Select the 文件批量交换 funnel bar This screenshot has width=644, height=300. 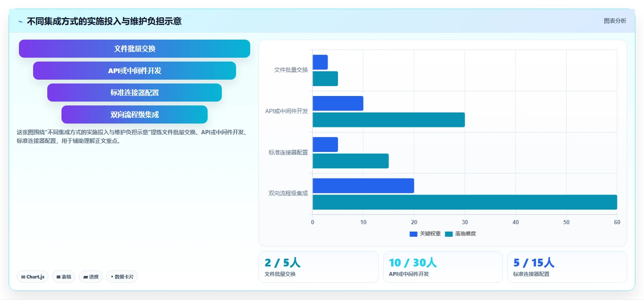click(x=135, y=49)
